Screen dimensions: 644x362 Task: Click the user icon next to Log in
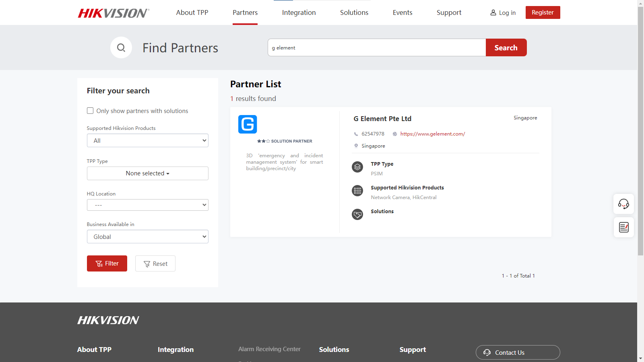(x=493, y=13)
